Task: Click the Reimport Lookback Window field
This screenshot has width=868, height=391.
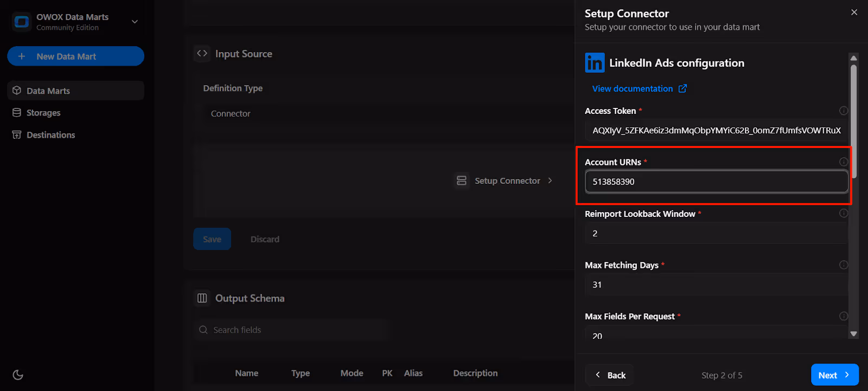Action: (716, 233)
